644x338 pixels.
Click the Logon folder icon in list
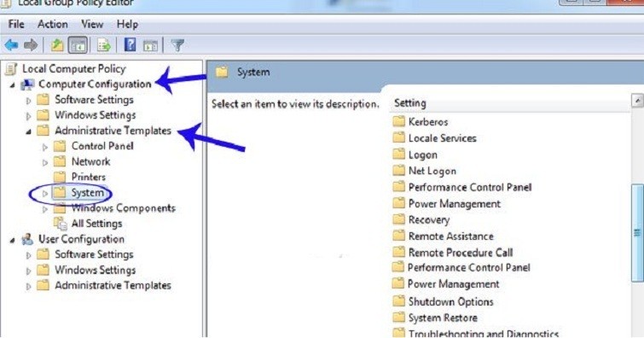click(x=398, y=154)
